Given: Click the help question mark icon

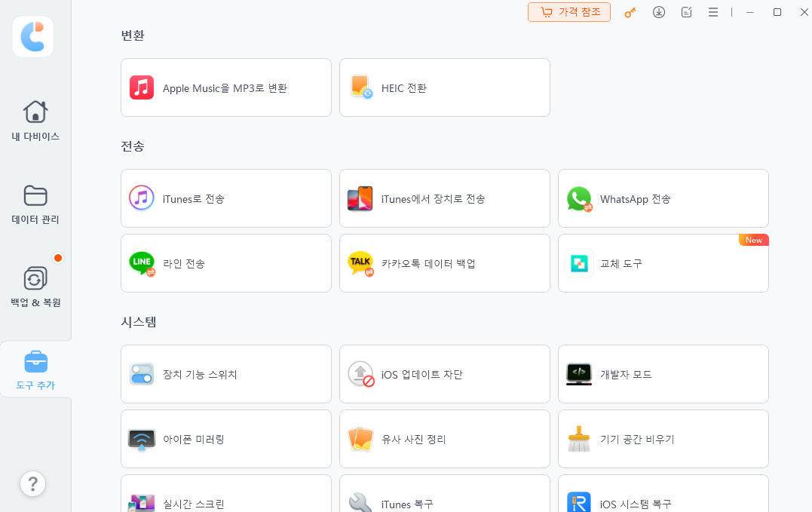Looking at the screenshot, I should click(x=32, y=483).
